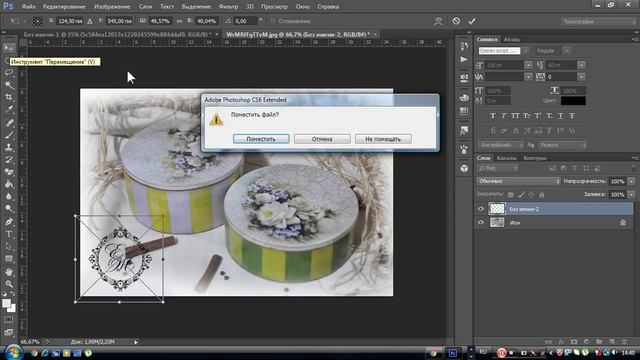The width and height of the screenshot is (640, 360).
Task: Switch to warp mode icon
Action: click(438, 21)
